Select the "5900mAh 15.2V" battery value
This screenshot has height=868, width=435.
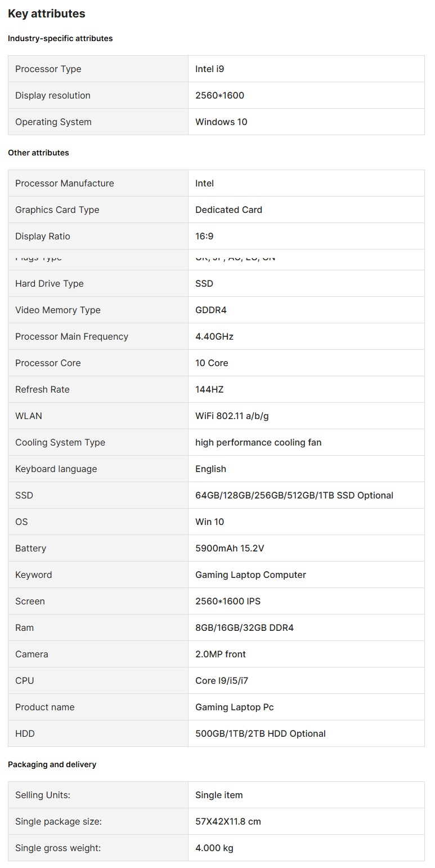(230, 548)
